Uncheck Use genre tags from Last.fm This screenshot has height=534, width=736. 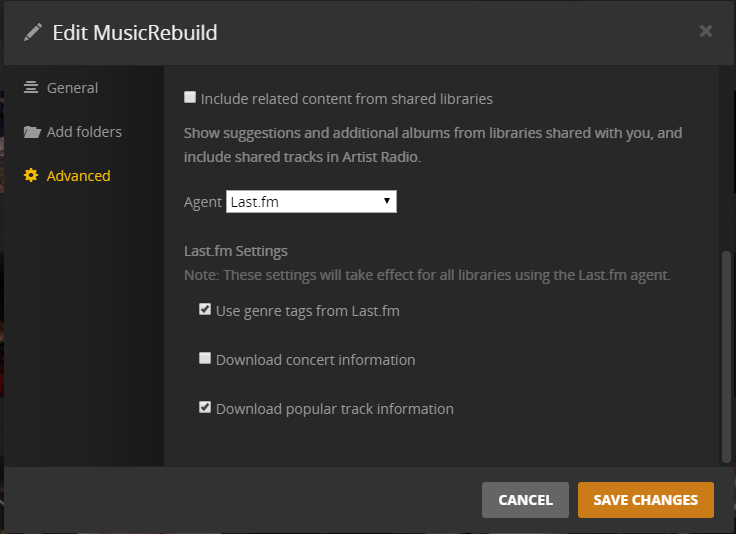point(205,310)
